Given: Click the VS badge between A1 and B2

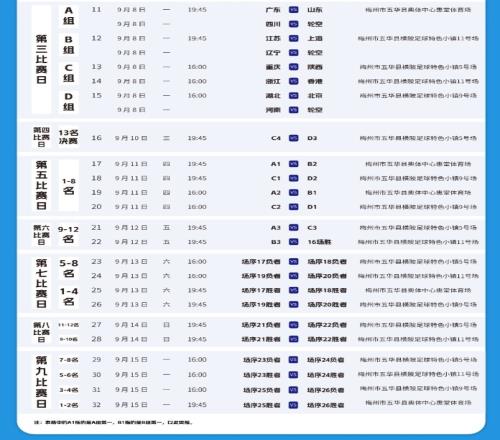Looking at the screenshot, I should (293, 164).
